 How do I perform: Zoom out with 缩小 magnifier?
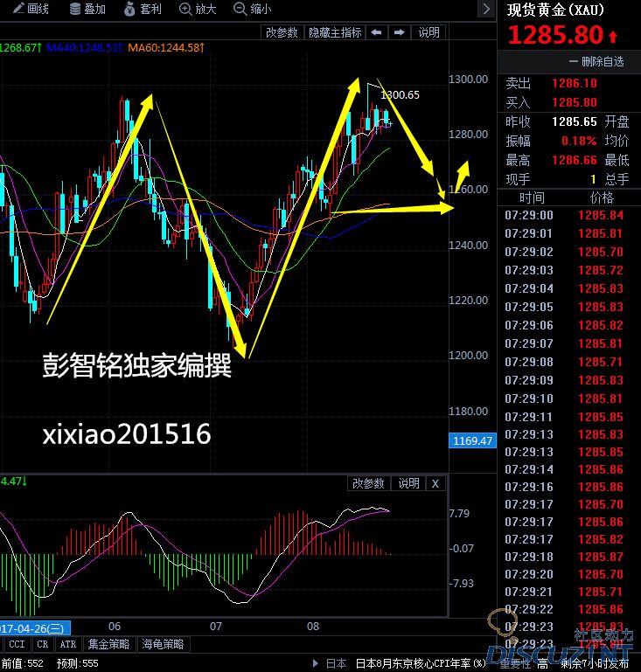coord(252,10)
